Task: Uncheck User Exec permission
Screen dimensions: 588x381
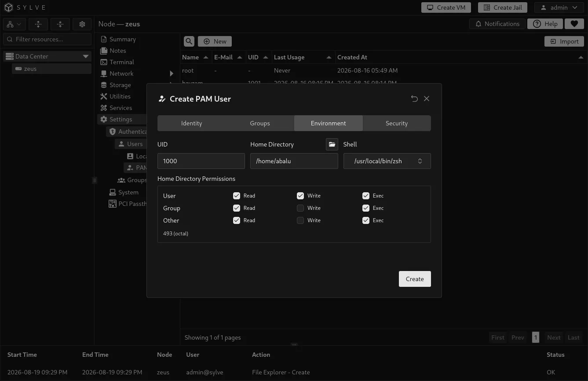Action: [366, 196]
